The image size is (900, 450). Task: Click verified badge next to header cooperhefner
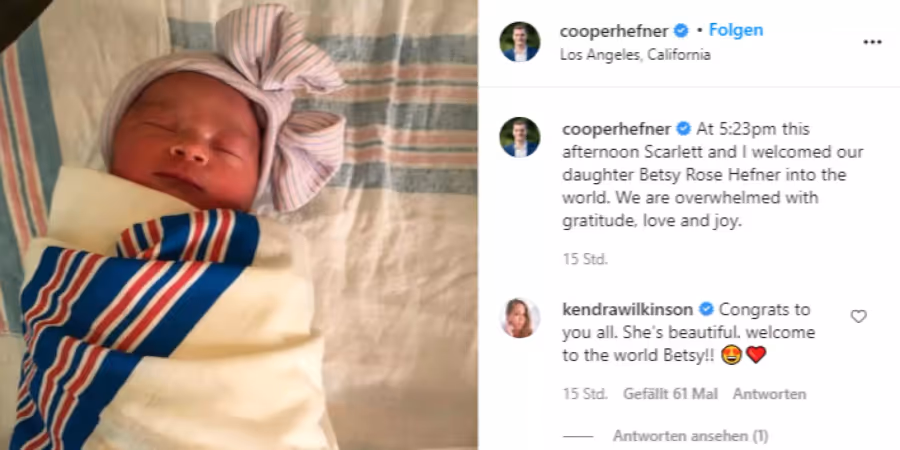[681, 31]
